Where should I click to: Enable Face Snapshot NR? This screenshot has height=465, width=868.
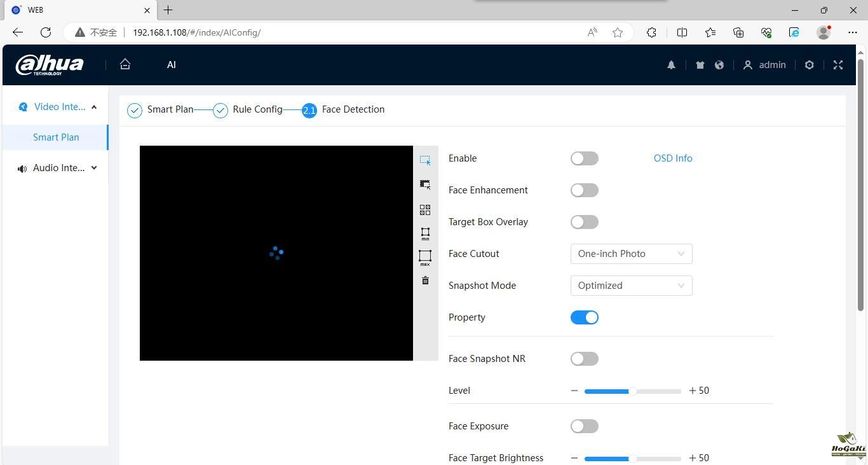[x=584, y=359]
